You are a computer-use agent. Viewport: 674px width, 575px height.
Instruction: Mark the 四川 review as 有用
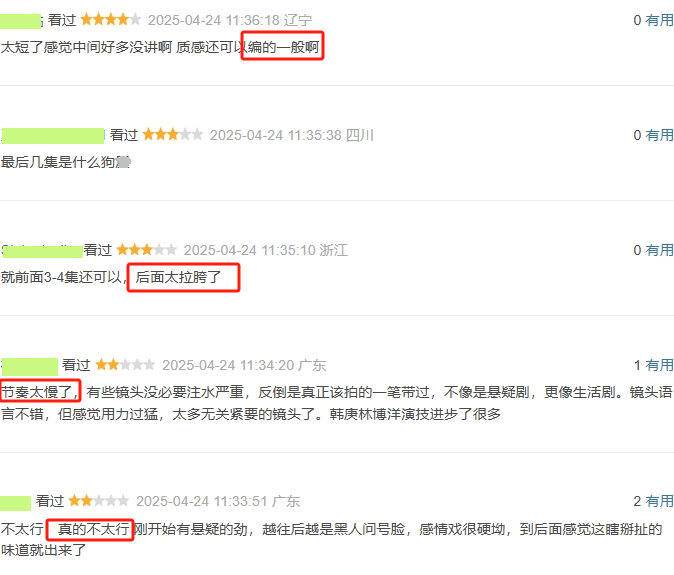tap(659, 135)
